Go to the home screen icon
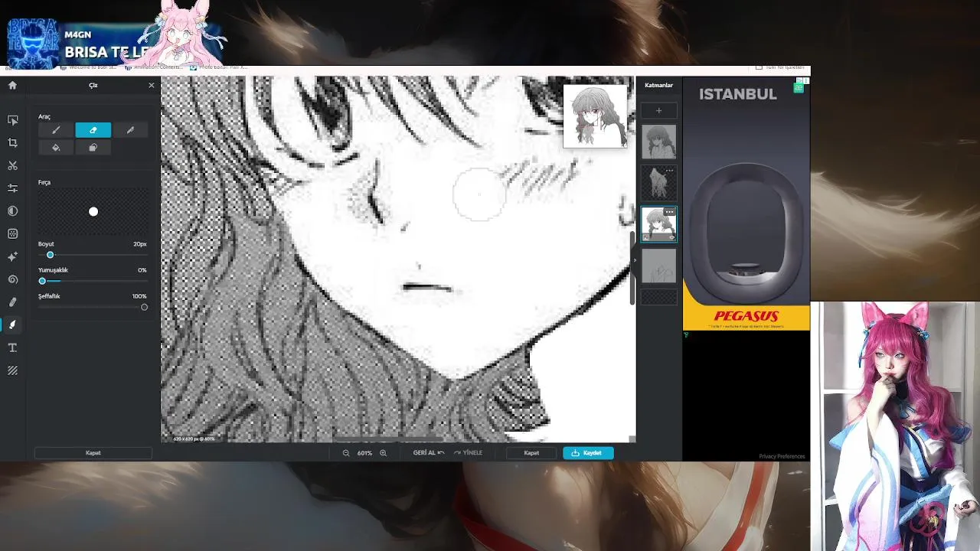 [12, 85]
